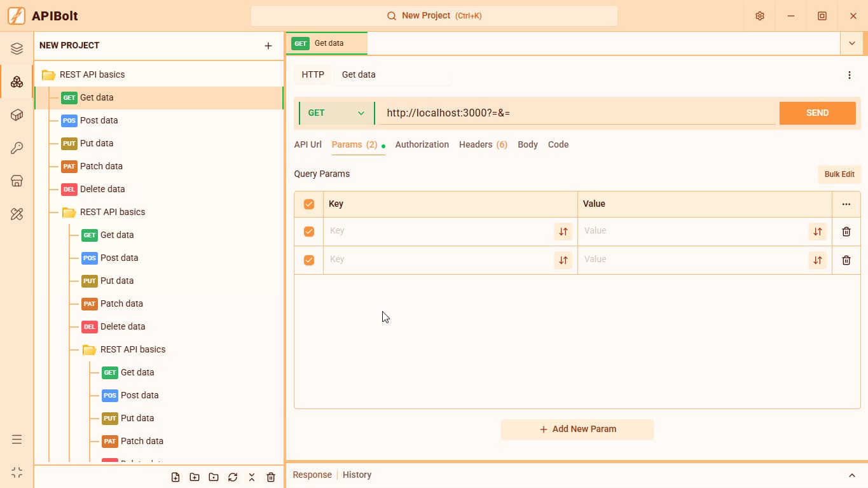Add new item with plus icon
This screenshot has width=868, height=488.
point(268,46)
